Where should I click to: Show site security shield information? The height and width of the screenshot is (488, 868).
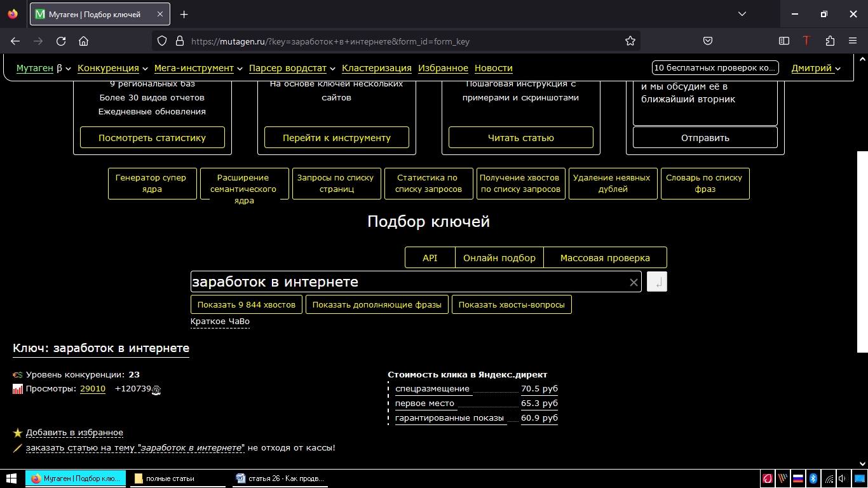(162, 41)
